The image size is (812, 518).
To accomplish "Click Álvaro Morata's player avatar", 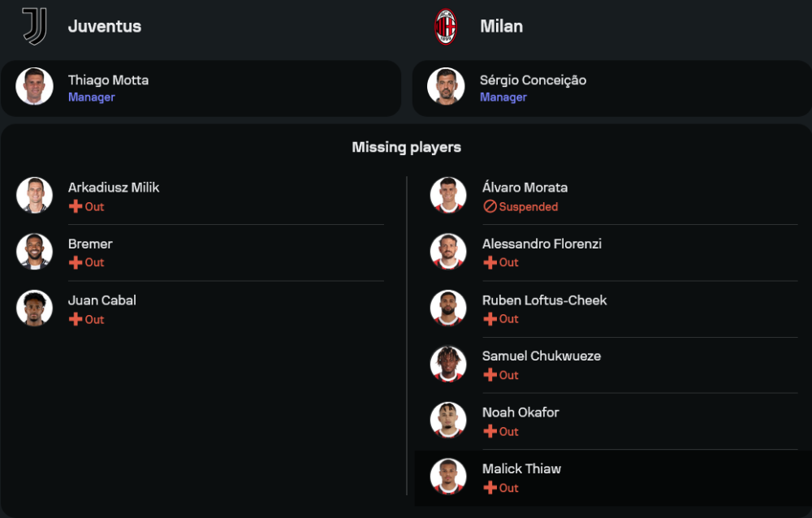I will pos(448,196).
